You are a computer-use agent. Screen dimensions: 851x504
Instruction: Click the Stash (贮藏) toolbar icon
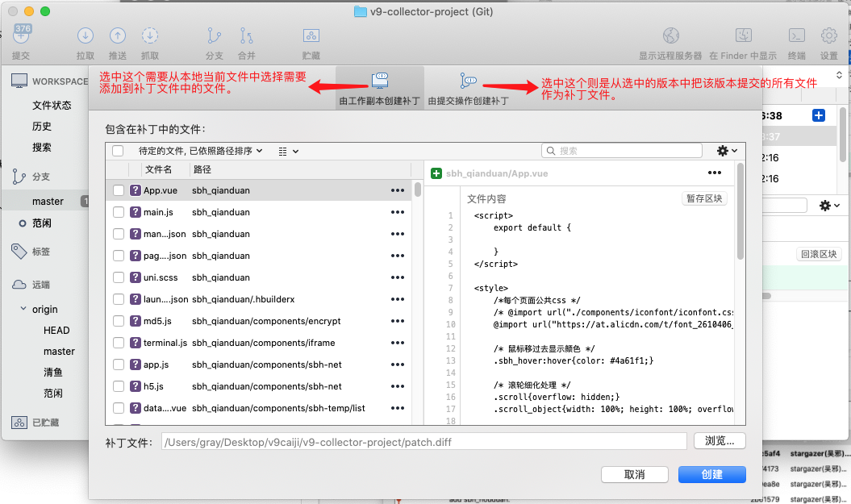311,35
